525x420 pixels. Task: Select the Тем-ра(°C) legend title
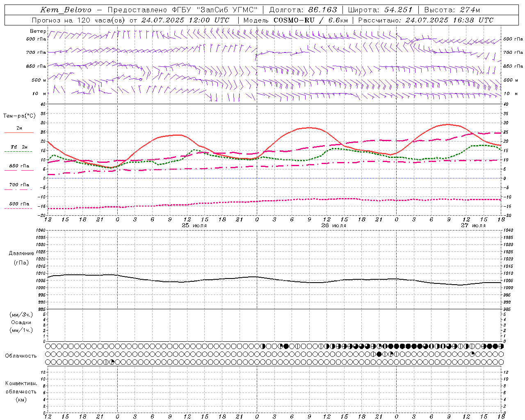click(19, 116)
